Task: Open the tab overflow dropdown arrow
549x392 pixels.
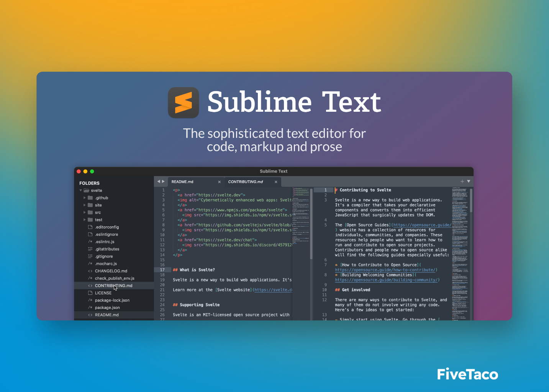Action: 469,181
